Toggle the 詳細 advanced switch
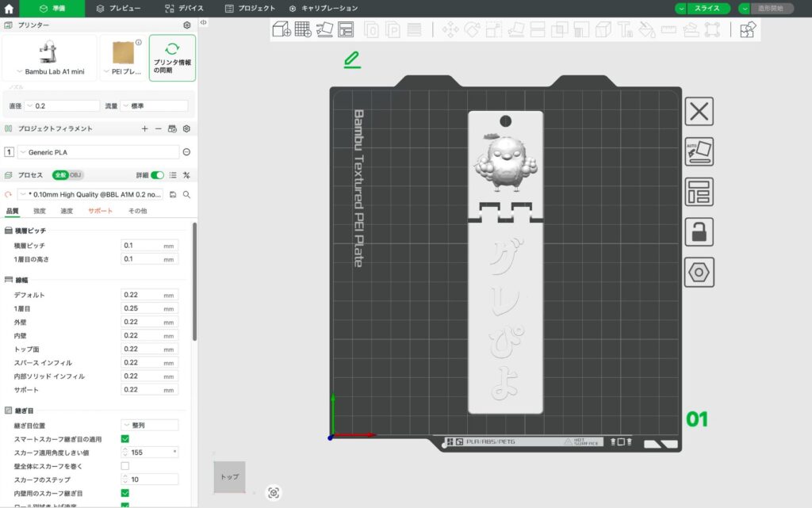 click(157, 175)
